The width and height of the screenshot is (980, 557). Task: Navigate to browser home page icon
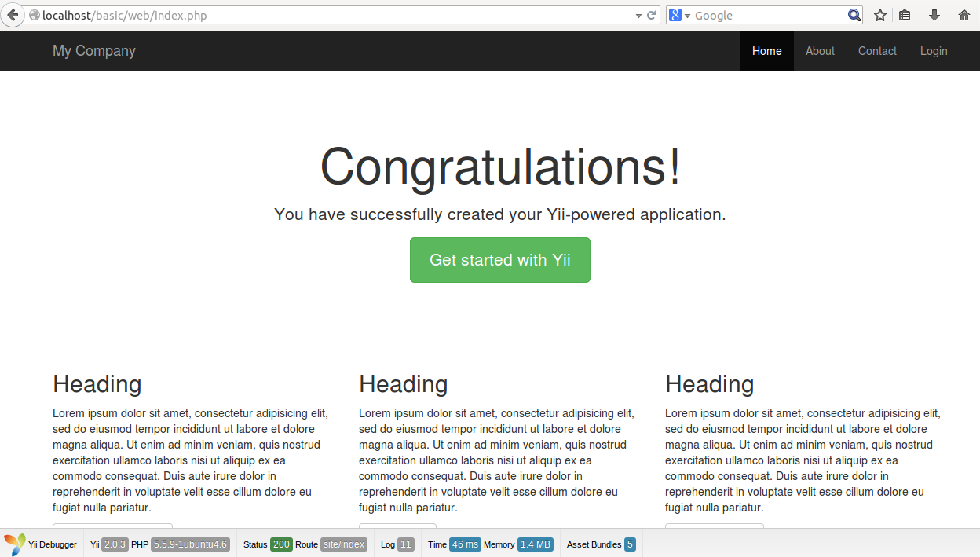point(964,14)
